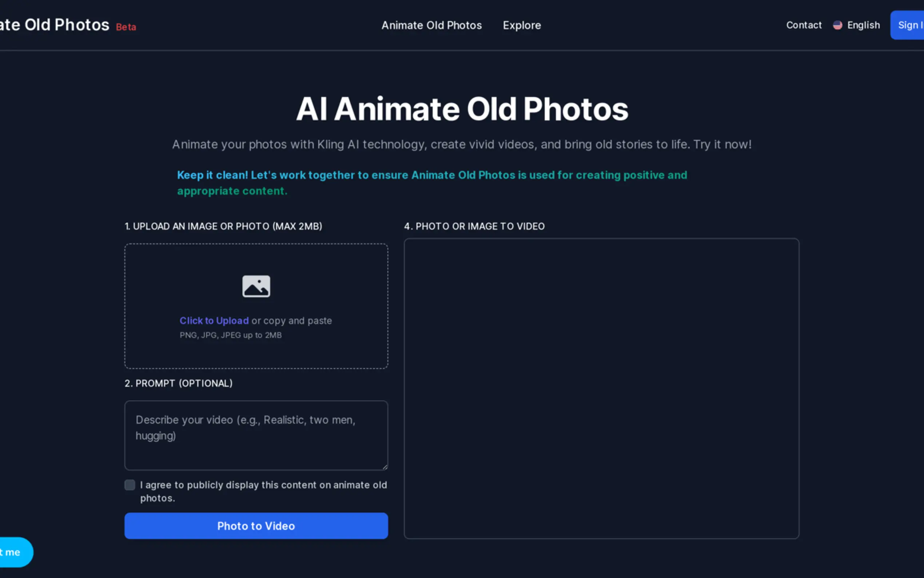Go to the Explore menu item
This screenshot has width=924, height=578.
click(x=522, y=25)
